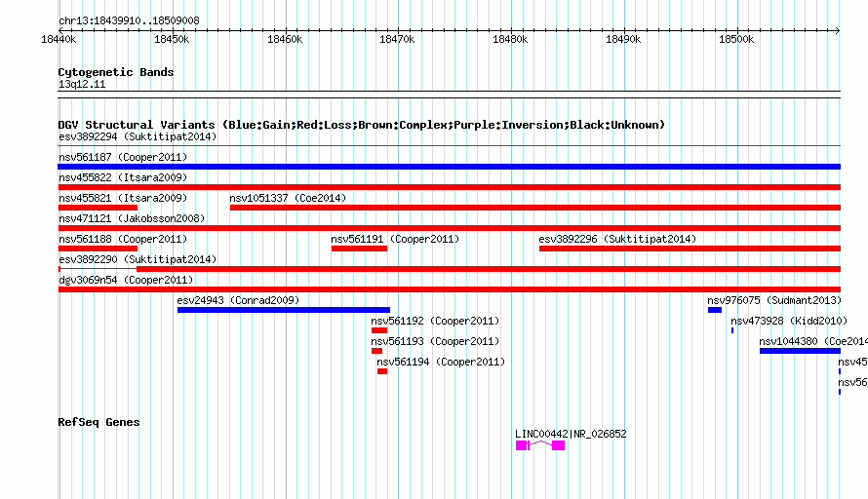Open the nsv455822 (Itsara2009) label
The image size is (868, 499).
[123, 177]
